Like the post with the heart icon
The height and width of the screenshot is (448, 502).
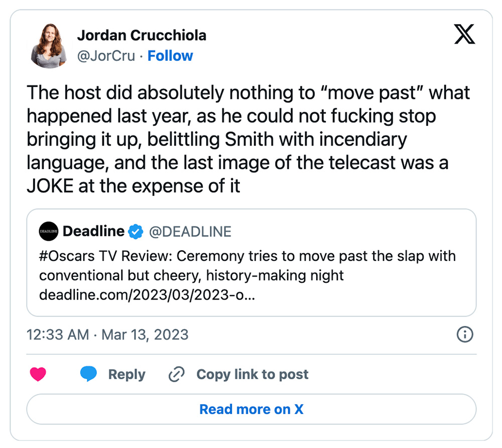point(38,374)
